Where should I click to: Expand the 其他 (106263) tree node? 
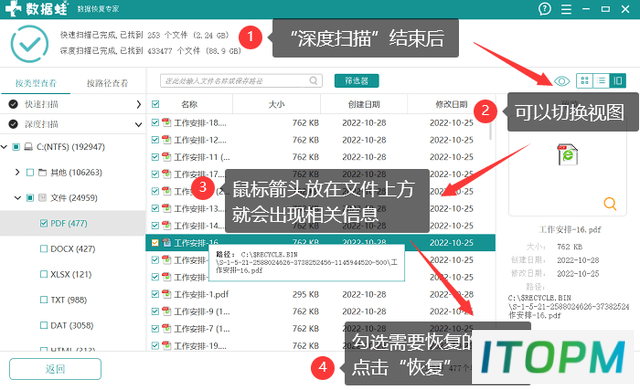[17, 172]
